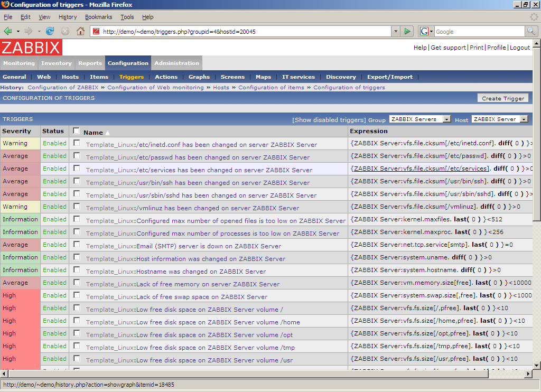Go to the home page icon
Screen dimensions: 541x392
[x=80, y=31]
